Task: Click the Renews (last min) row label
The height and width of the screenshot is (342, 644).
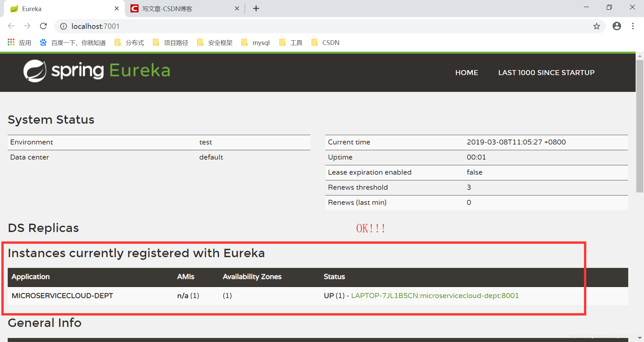Action: (357, 203)
